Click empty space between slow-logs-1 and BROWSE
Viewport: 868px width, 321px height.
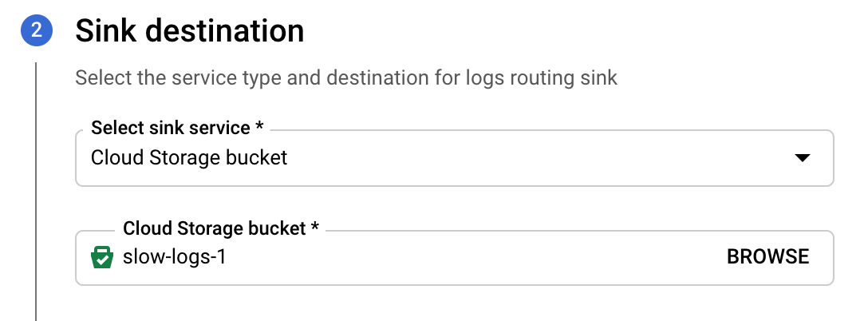[476, 258]
